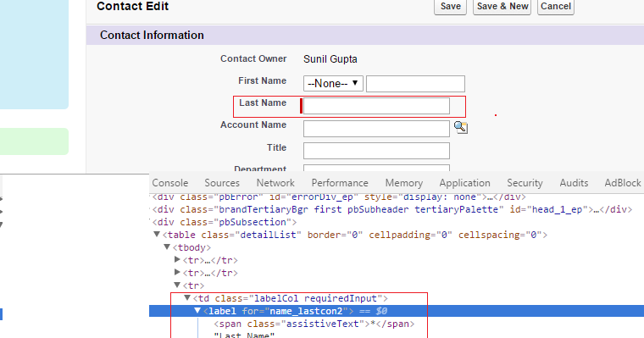Select the div pbError errorDiv_ep line
Viewport: 644px width, 338px height.
pyautogui.click(x=339, y=197)
